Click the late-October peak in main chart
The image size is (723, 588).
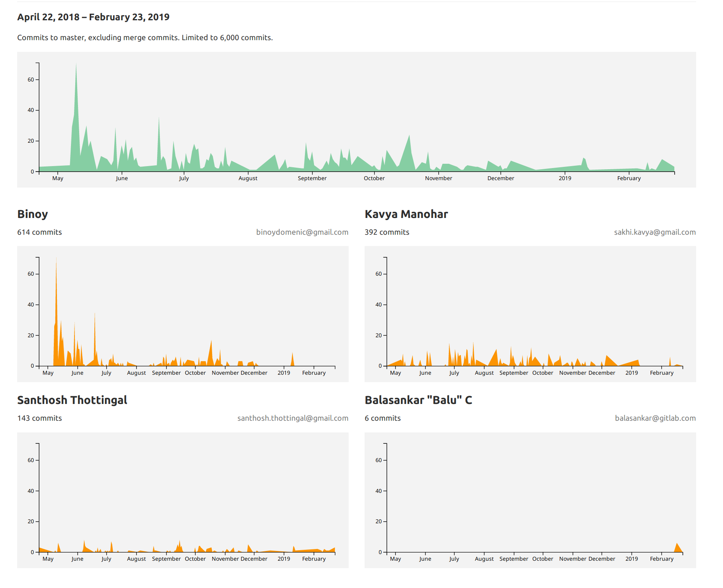pos(409,153)
